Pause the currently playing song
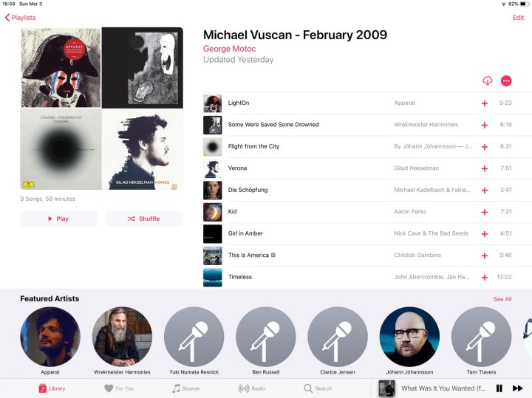Viewport: 532px width, 398px height. coord(499,388)
